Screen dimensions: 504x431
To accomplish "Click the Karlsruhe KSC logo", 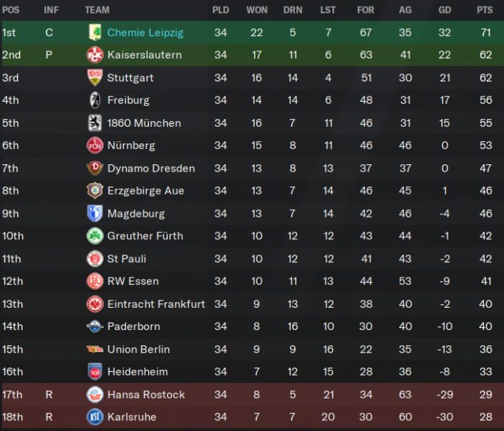I will tap(95, 417).
